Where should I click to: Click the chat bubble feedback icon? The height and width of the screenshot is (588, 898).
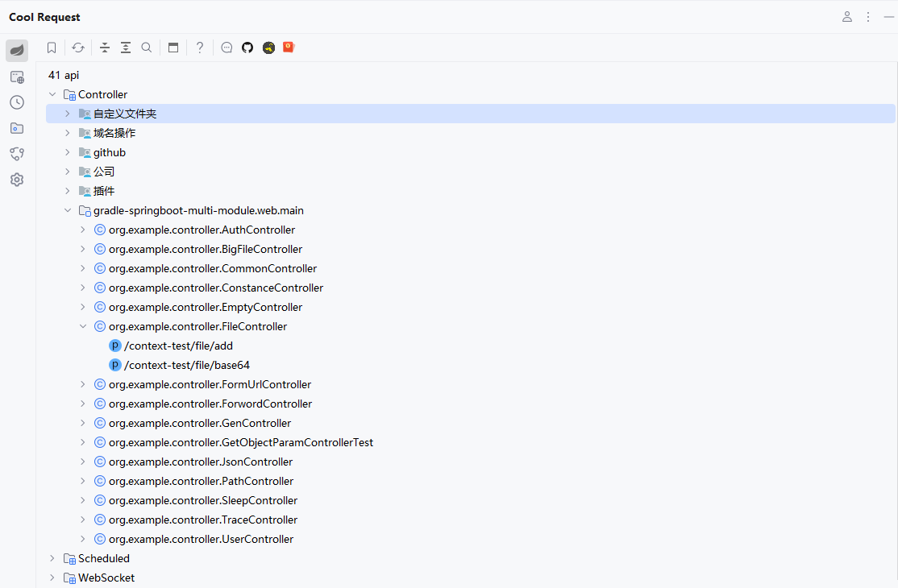[227, 48]
